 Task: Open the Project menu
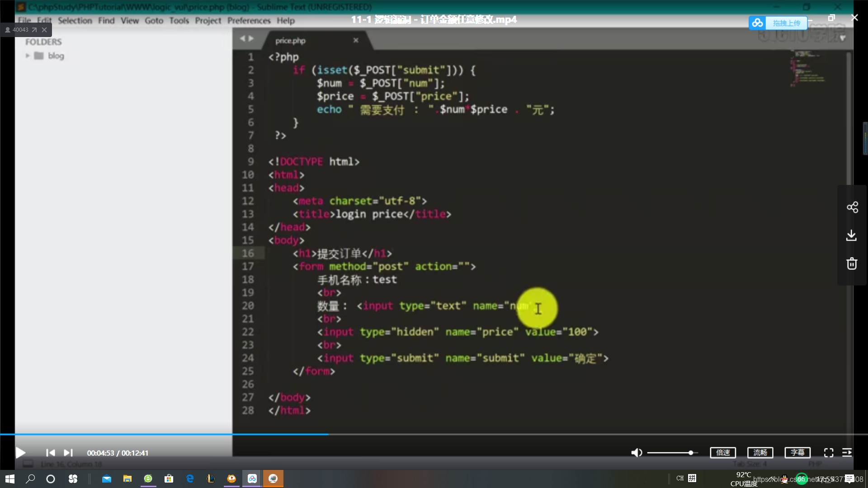(208, 20)
